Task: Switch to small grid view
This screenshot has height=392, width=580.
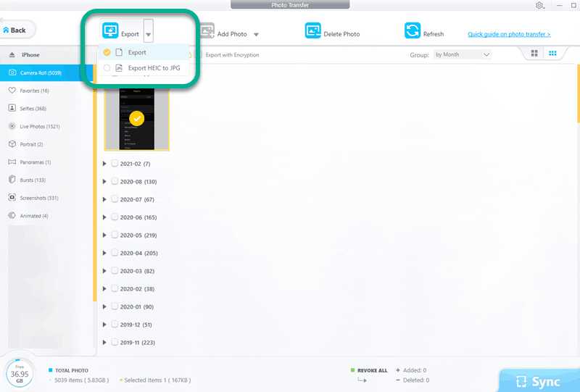Action: 552,53
